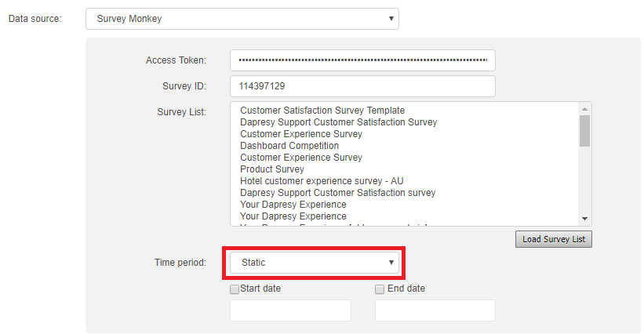
Task: Click the Load Survey List button
Action: click(x=554, y=239)
